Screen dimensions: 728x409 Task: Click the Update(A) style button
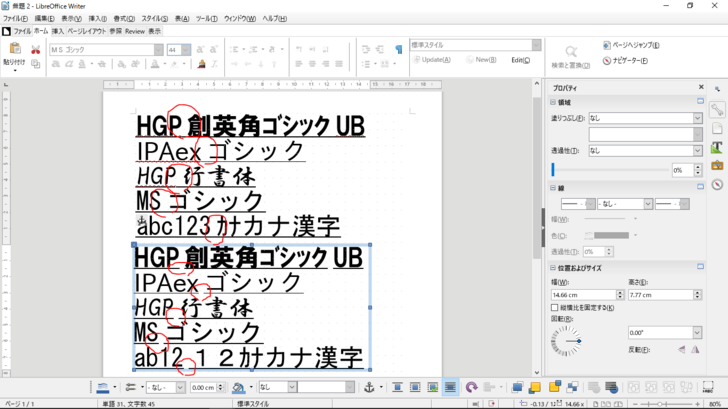click(432, 60)
